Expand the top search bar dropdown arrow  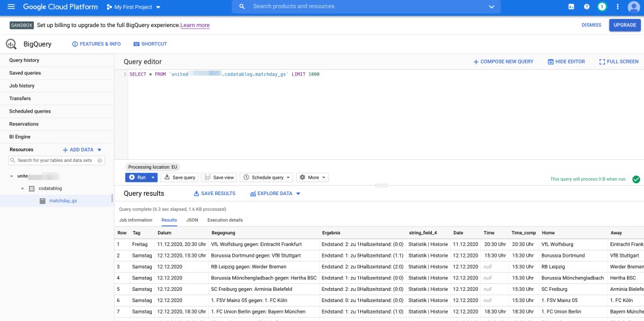tap(492, 6)
